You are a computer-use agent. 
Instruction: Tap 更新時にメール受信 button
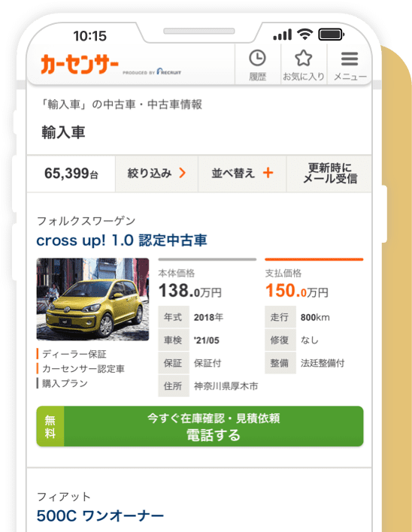329,174
